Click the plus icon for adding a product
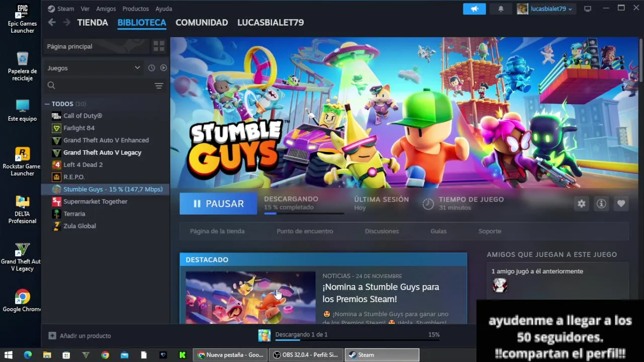This screenshot has height=362, width=644. click(x=52, y=335)
